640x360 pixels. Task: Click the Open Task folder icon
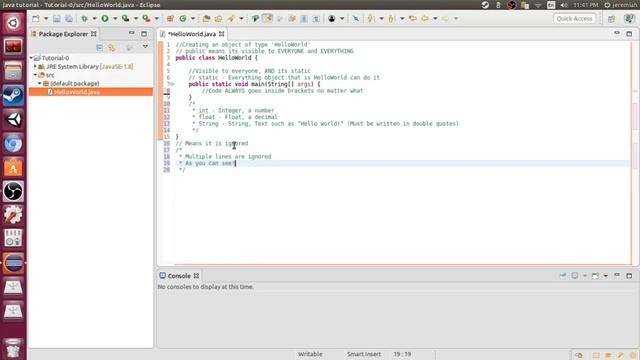pyautogui.click(x=218, y=18)
